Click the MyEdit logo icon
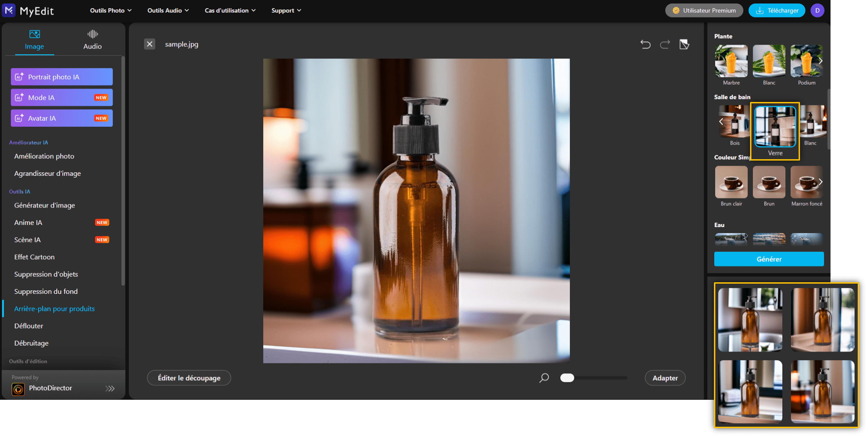This screenshot has width=868, height=437. click(x=9, y=11)
